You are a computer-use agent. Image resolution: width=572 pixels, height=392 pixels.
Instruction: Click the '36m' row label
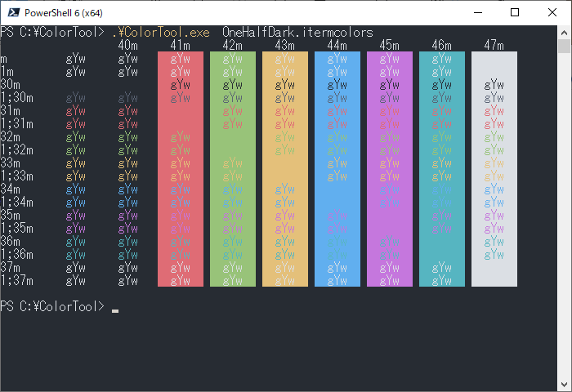tap(10, 242)
